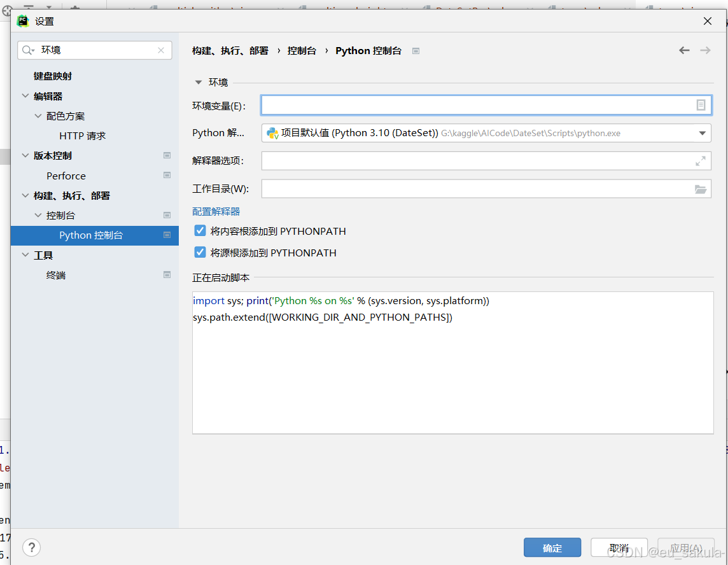The width and height of the screenshot is (728, 565).
Task: Click project icon on selected Python 控制台 row
Action: coord(167,235)
